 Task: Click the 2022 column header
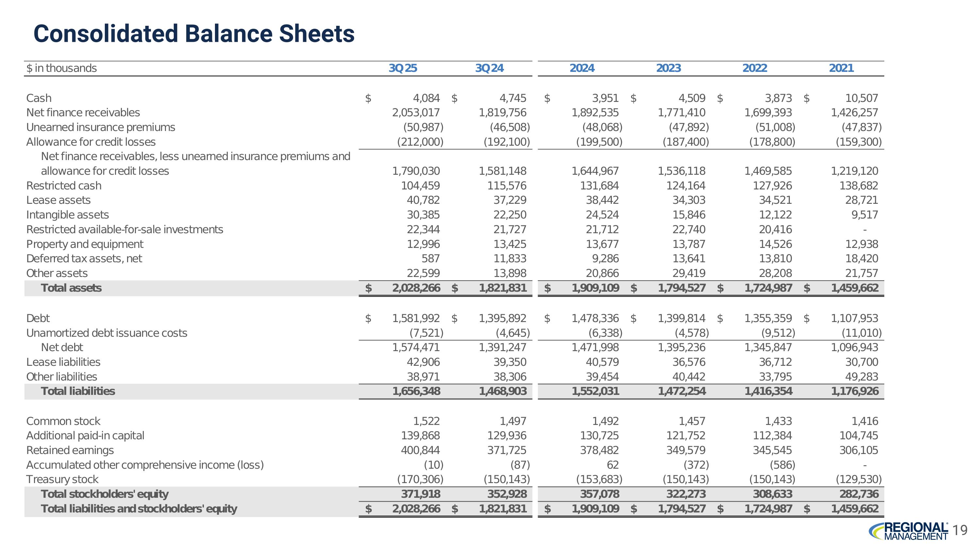coord(755,68)
